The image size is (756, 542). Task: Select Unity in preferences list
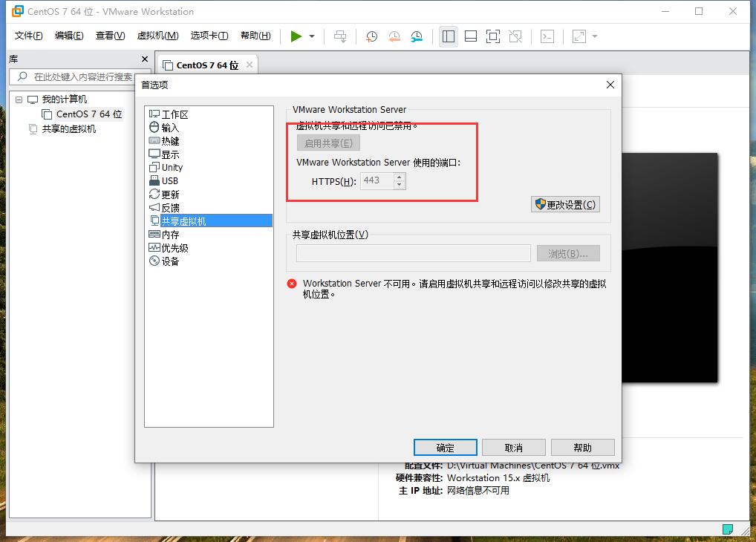pos(172,167)
